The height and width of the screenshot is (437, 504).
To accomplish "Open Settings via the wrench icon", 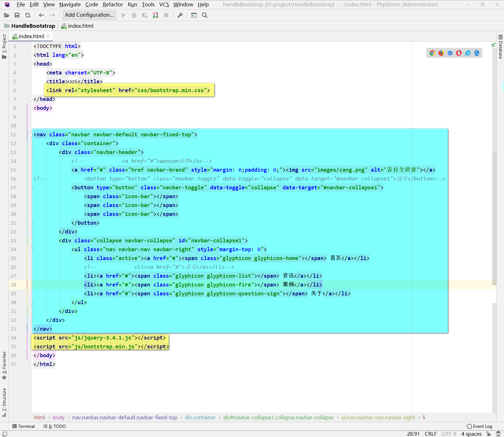I will [x=180, y=15].
